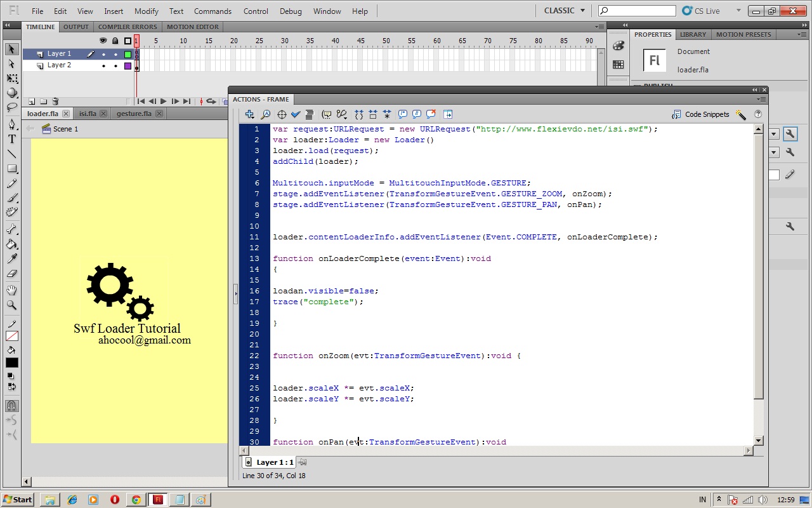Viewport: 812px width, 508px height.
Task: Click the Insert Target Path crosshair icon
Action: pyautogui.click(x=282, y=114)
